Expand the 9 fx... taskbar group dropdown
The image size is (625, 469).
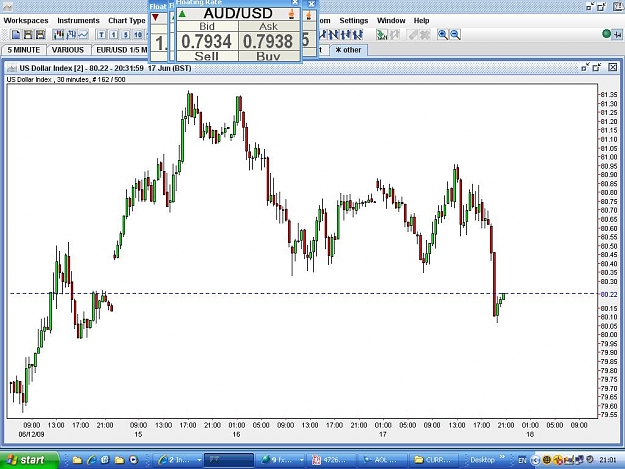(x=302, y=460)
